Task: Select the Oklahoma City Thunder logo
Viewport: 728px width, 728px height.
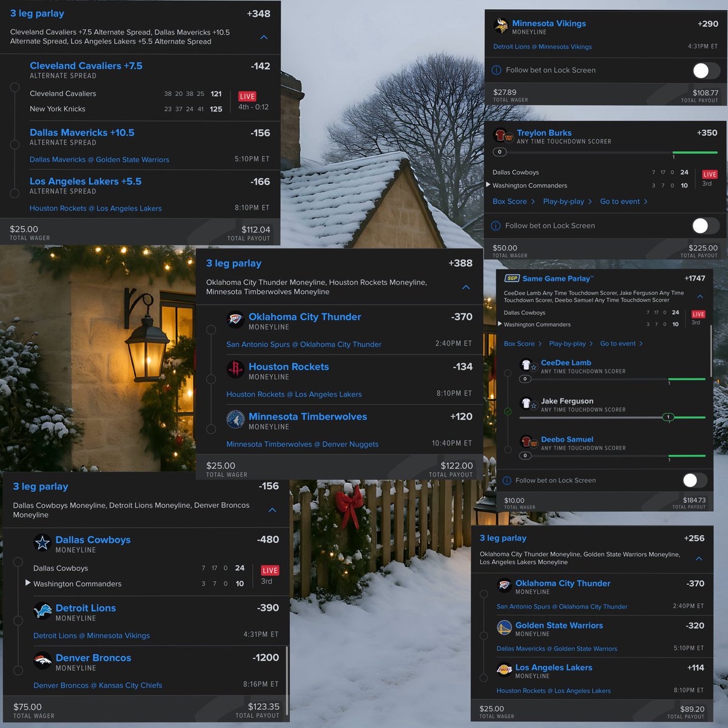Action: 234,321
